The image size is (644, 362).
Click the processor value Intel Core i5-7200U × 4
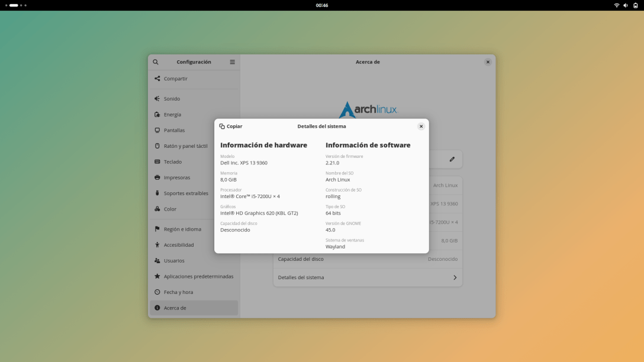click(x=250, y=196)
